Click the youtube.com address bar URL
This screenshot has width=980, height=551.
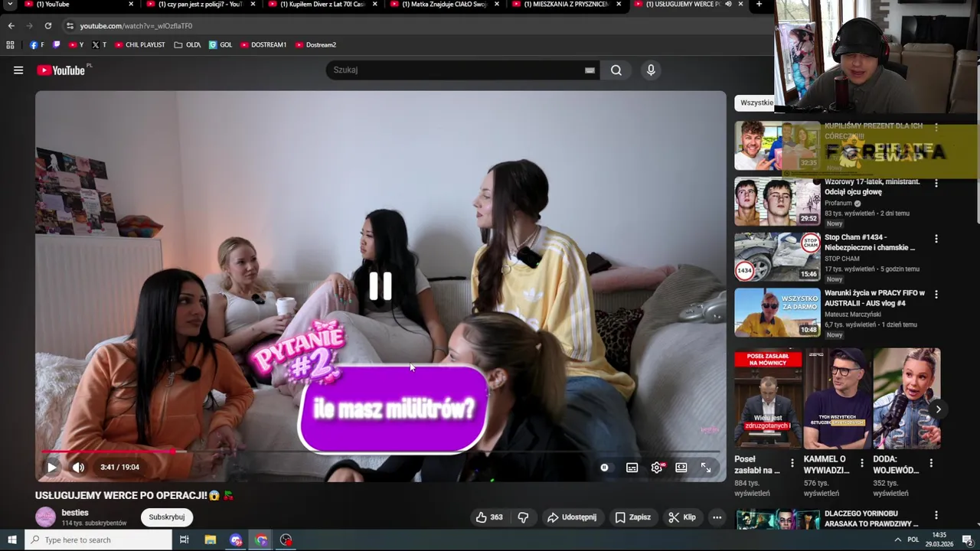pos(136,26)
